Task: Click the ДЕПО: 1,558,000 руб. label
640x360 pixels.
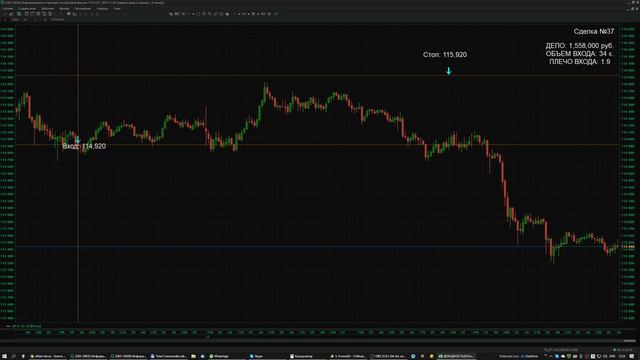Action: point(579,46)
